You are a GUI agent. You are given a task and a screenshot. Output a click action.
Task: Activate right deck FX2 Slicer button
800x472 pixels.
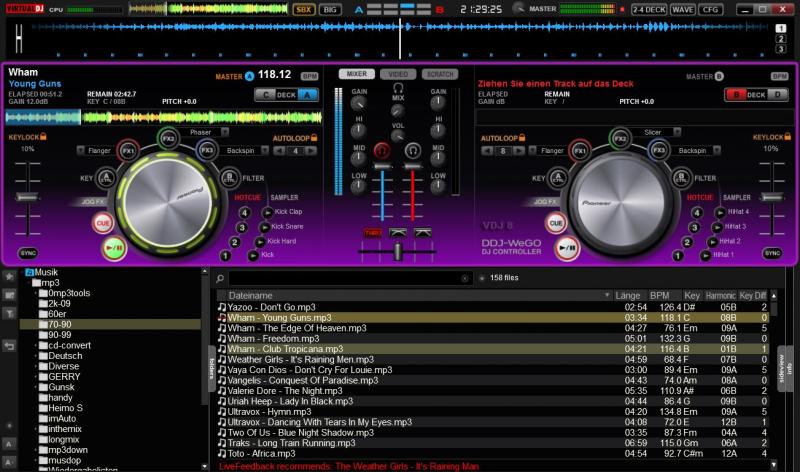[x=620, y=138]
